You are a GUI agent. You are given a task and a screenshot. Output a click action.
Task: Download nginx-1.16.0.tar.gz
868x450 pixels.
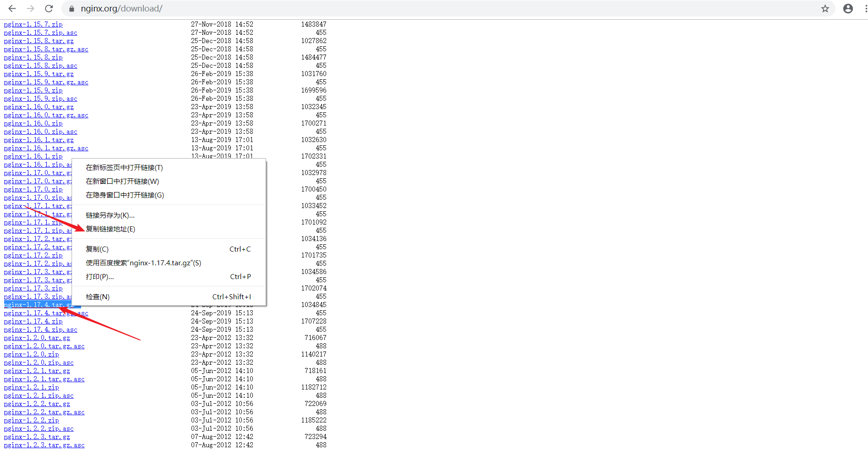pyautogui.click(x=39, y=107)
